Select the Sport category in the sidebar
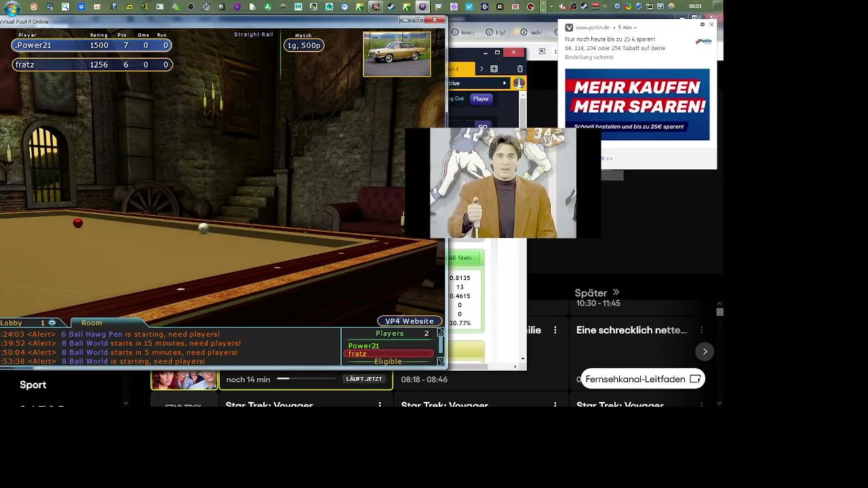Image resolution: width=868 pixels, height=488 pixels. (x=33, y=385)
